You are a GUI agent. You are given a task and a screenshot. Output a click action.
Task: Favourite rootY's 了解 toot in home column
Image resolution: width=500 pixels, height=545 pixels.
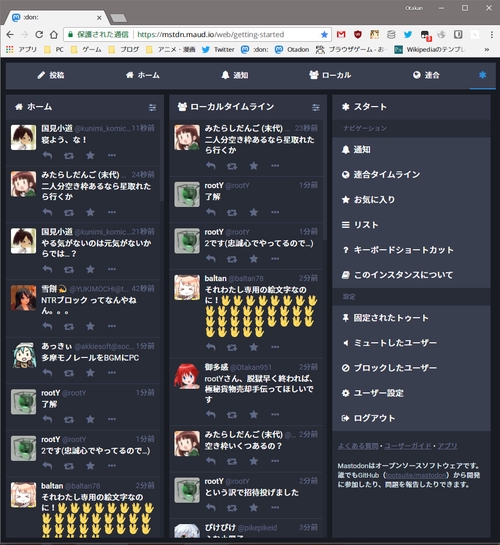pyautogui.click(x=90, y=419)
